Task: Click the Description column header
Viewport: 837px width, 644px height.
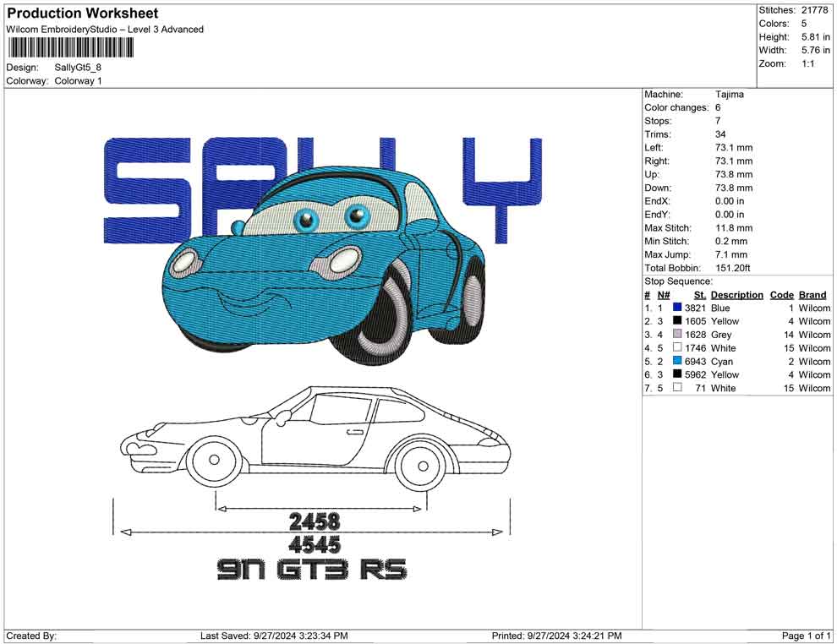Action: (x=736, y=295)
